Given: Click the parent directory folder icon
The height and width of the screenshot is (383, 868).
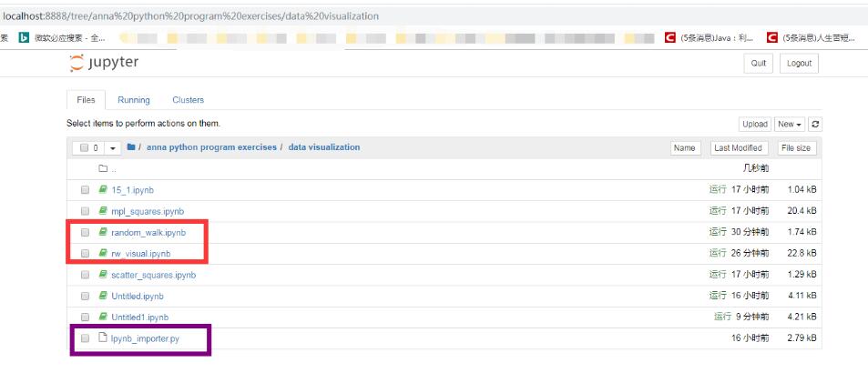Looking at the screenshot, I should click(102, 168).
